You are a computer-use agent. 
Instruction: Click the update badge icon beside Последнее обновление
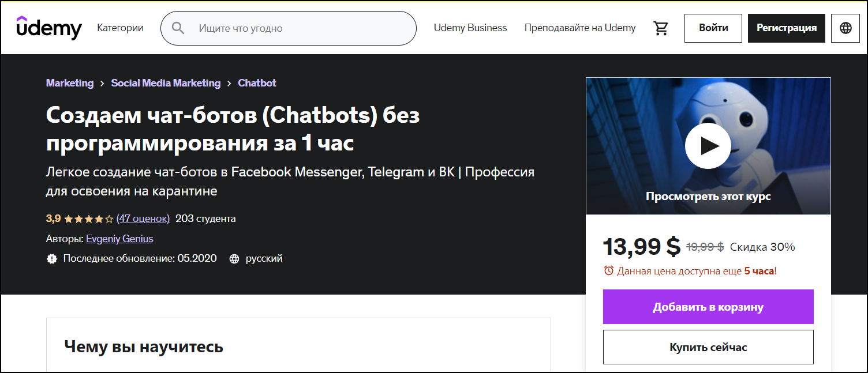52,259
